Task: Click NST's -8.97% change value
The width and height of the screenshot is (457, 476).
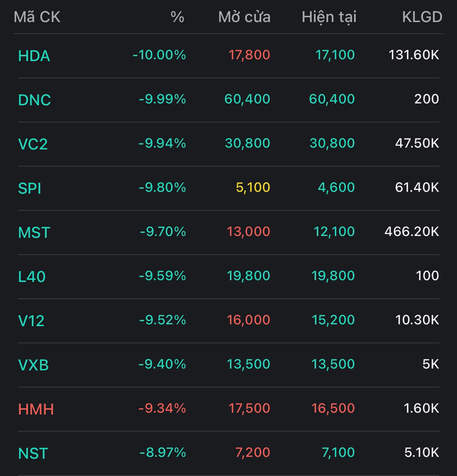Action: coord(162,453)
